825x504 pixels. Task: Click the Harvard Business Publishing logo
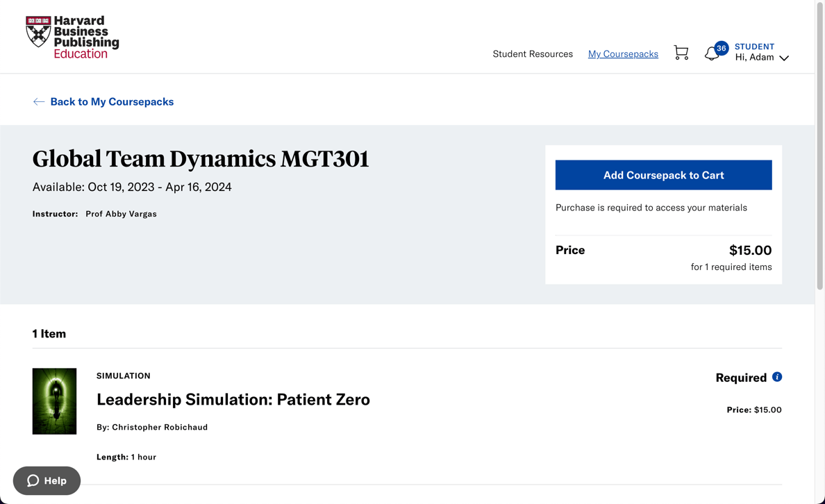point(72,37)
